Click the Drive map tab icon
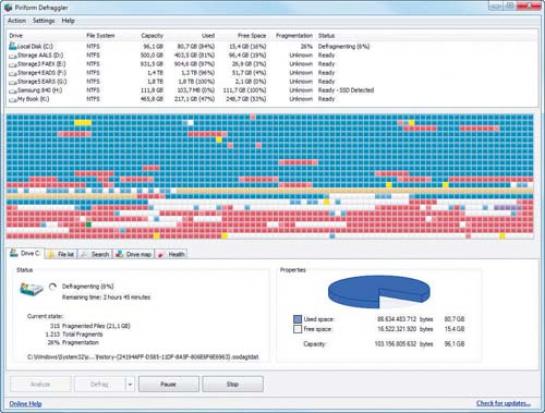Viewport: 545px width, 413px height. (120, 254)
